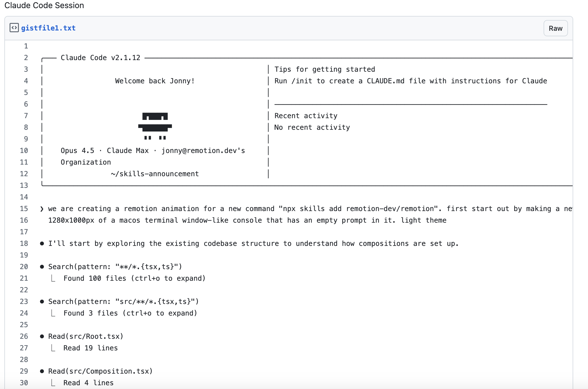Click the ~/skills-announcement path text
The image size is (588, 389).
pyautogui.click(x=155, y=174)
